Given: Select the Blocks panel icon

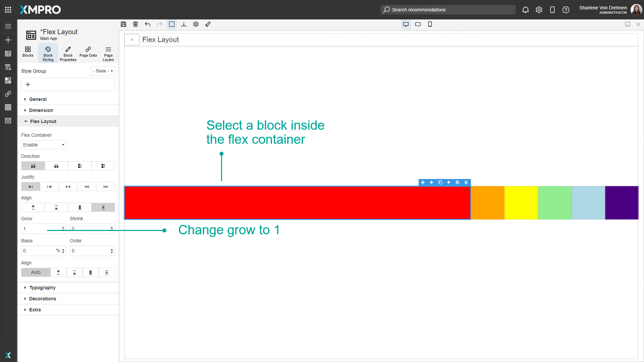Looking at the screenshot, I should [28, 53].
